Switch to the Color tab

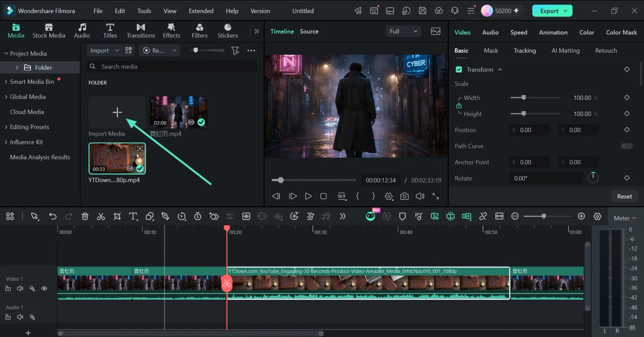pos(586,32)
